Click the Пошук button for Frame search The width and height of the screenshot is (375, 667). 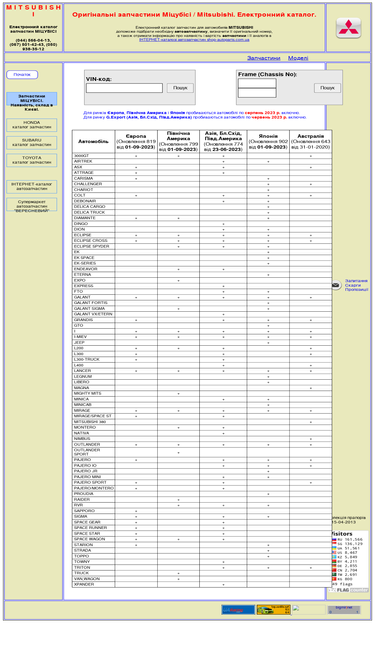327,88
